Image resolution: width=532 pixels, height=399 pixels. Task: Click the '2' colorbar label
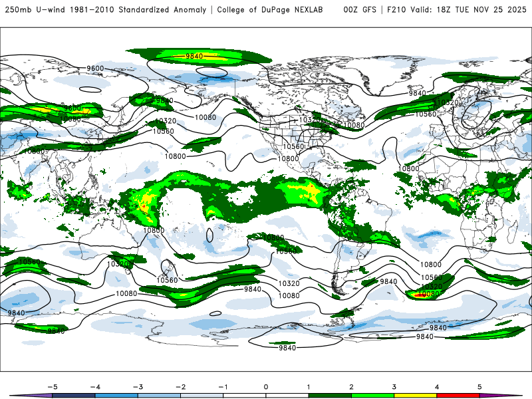[x=351, y=387]
